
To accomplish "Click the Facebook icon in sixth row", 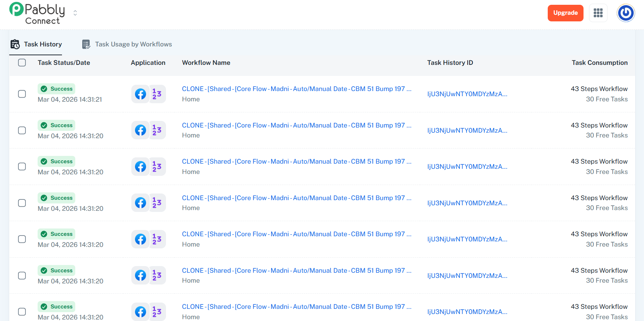I will point(140,275).
